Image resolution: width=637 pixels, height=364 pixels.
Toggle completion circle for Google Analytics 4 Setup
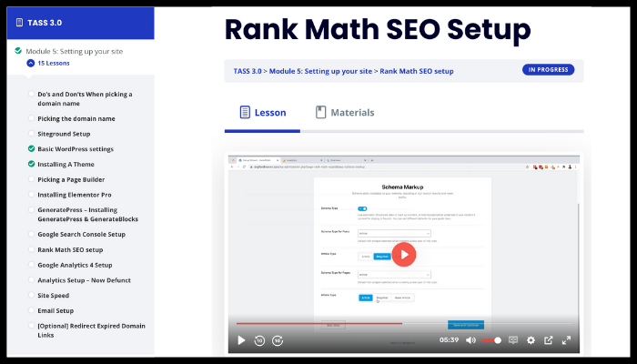pyautogui.click(x=31, y=265)
